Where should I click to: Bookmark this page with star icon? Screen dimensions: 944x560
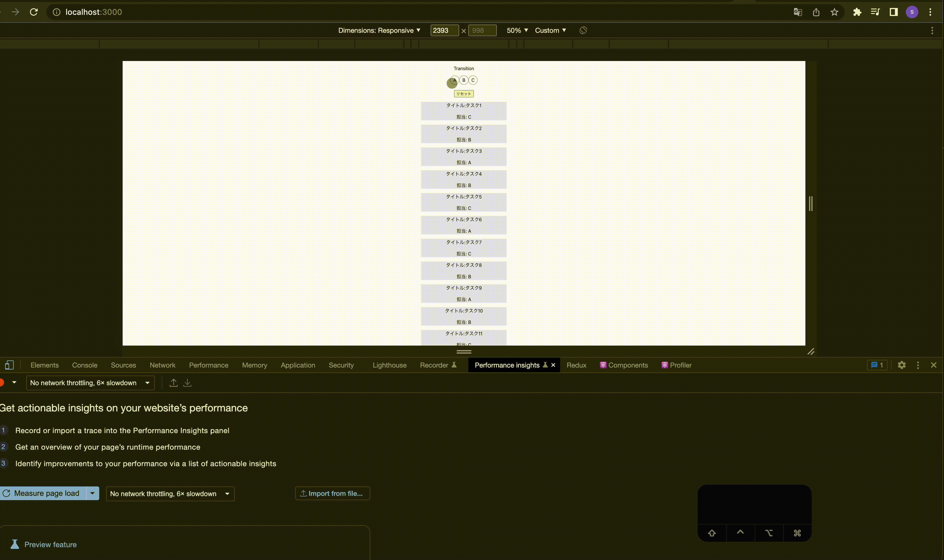click(834, 12)
